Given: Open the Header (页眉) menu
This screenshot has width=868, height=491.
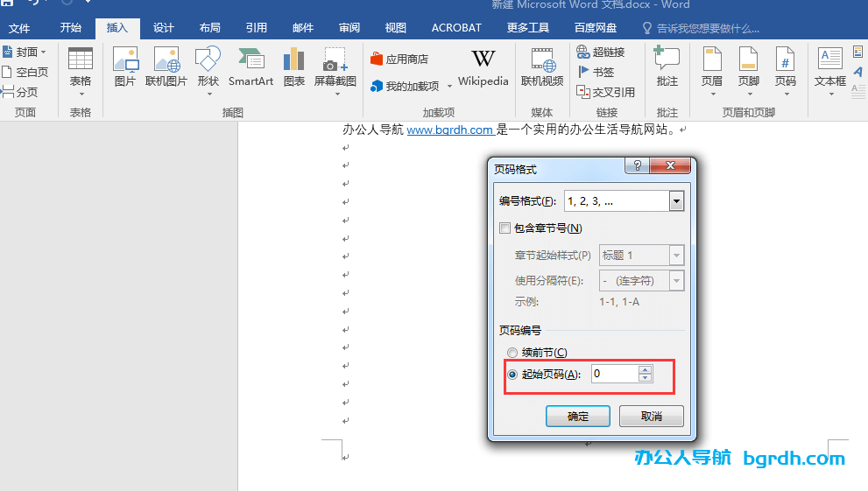Looking at the screenshot, I should pyautogui.click(x=712, y=71).
